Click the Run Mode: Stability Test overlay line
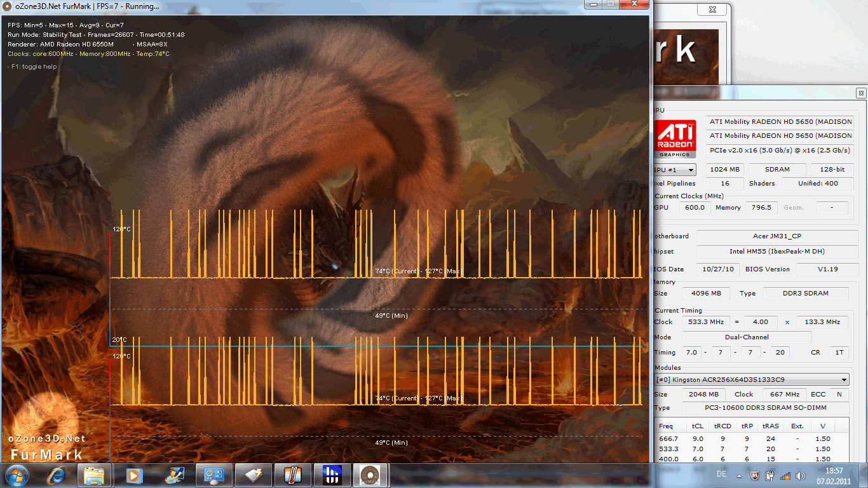 (96, 34)
